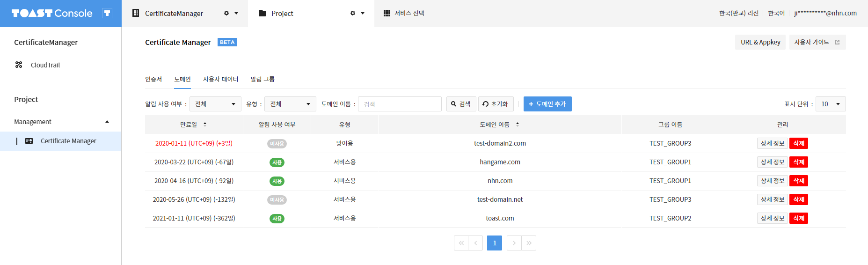Click the Project folder icon in header
The width and height of the screenshot is (868, 265).
pos(262,13)
